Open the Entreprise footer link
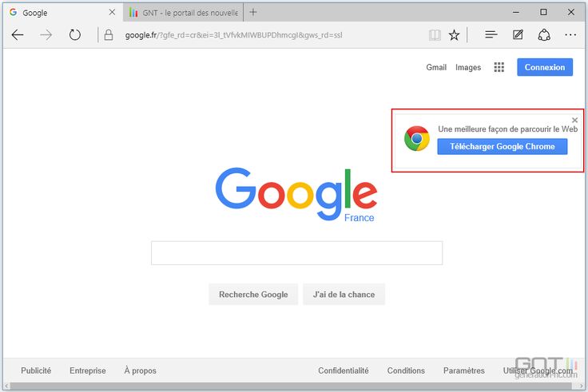This screenshot has width=588, height=392. click(87, 370)
